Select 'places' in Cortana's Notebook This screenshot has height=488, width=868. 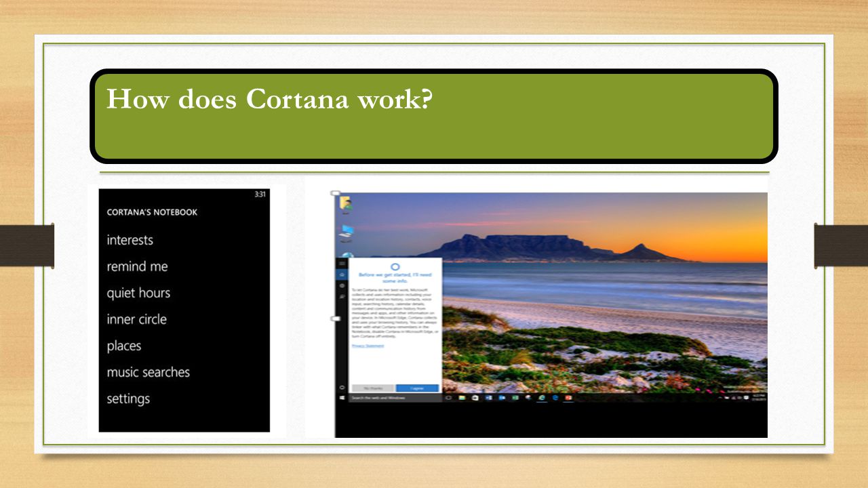coord(124,346)
